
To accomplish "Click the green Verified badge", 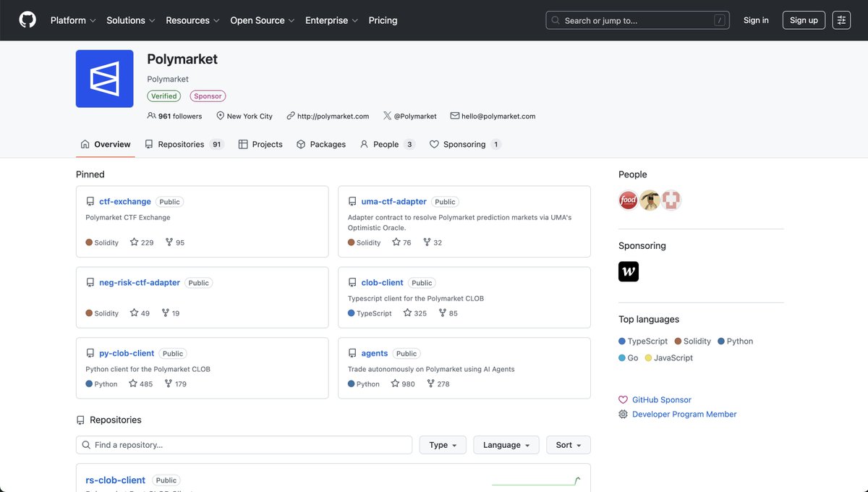I will (x=164, y=96).
